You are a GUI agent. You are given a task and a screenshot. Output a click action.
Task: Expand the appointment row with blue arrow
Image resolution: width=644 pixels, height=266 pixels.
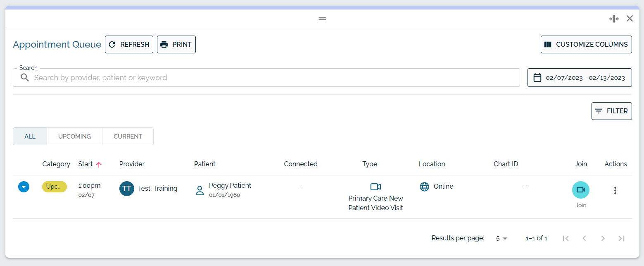point(24,187)
